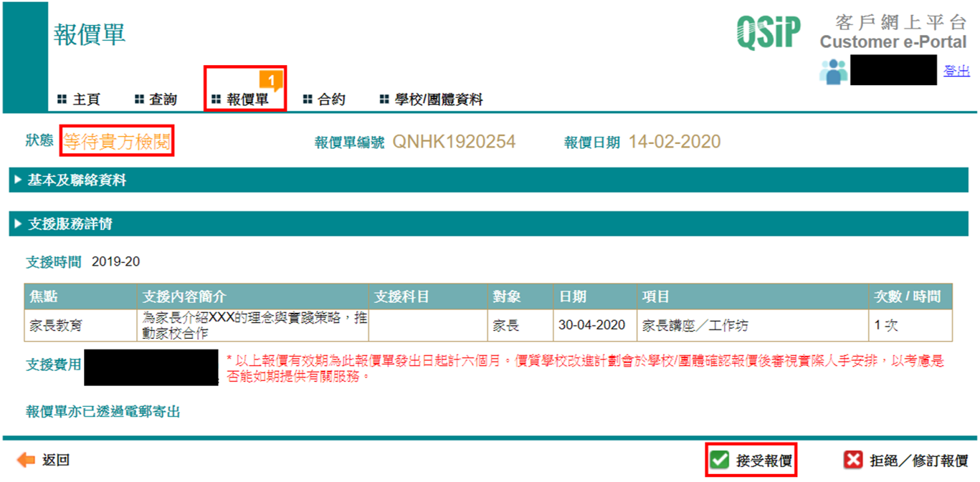Click the green checkmark accept icon
This screenshot has width=980, height=482.
719,460
